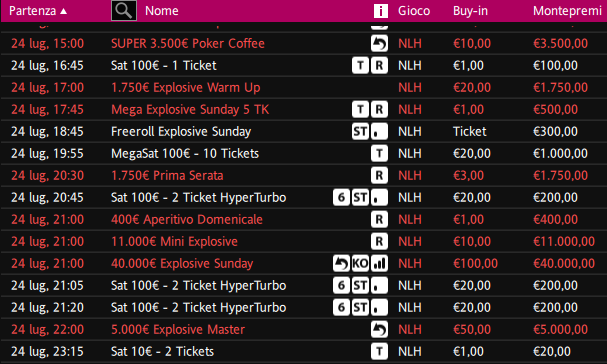
Task: Click the 24 lug, 21:05 start time
Action: point(47,286)
